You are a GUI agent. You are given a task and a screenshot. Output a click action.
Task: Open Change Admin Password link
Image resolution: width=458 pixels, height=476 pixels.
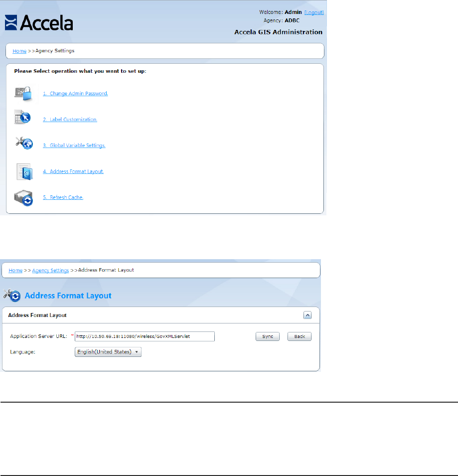pyautogui.click(x=75, y=94)
